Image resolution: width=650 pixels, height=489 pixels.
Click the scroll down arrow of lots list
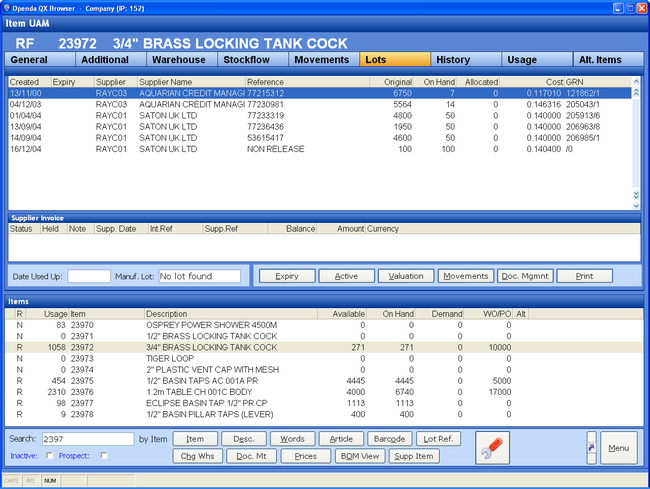click(636, 206)
